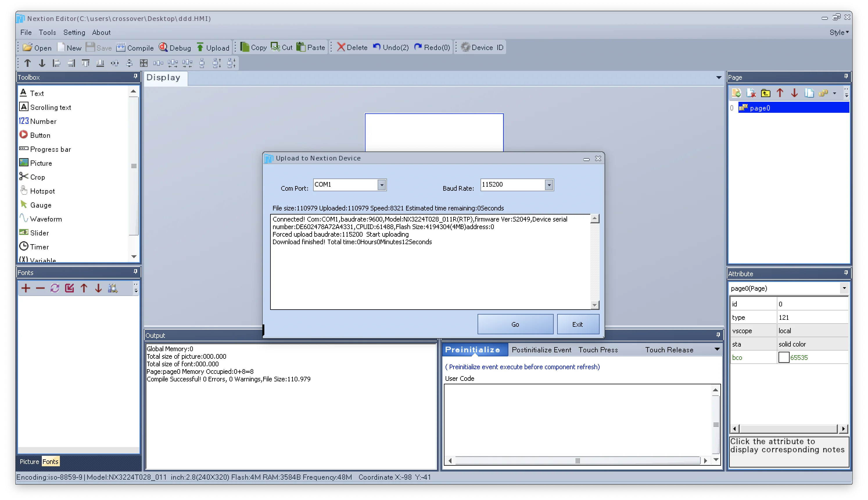The height and width of the screenshot is (500, 868).
Task: Redo the action in the toolbar
Action: [x=432, y=47]
